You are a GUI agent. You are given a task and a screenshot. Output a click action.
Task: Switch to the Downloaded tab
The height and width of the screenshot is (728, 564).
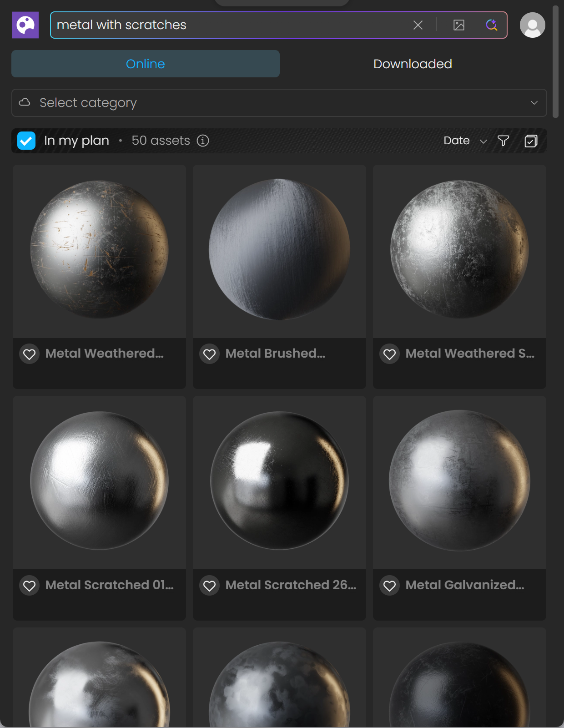pos(413,64)
